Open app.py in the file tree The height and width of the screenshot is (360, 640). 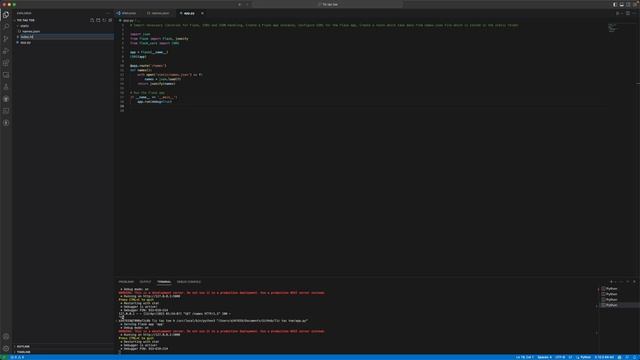(x=25, y=42)
